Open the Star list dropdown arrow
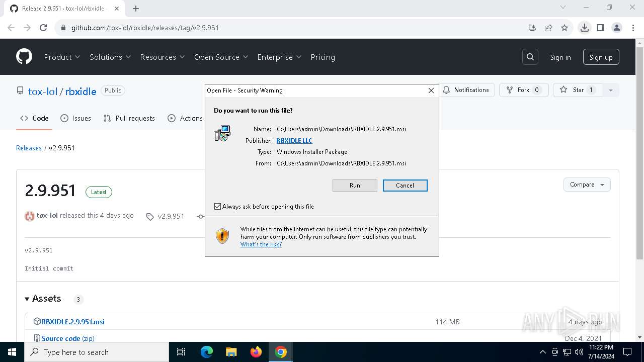This screenshot has width=644, height=362. pyautogui.click(x=610, y=90)
